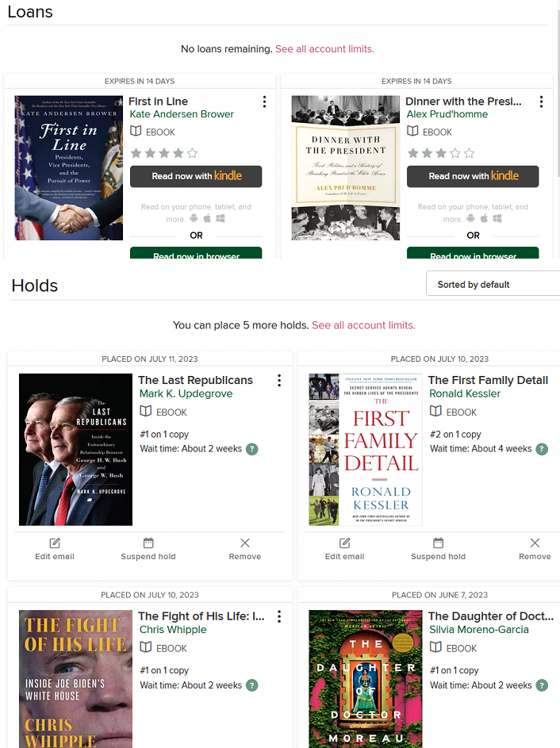This screenshot has height=748, width=560.
Task: Click The Daughter of Doctor Moreau cover
Action: point(366,679)
